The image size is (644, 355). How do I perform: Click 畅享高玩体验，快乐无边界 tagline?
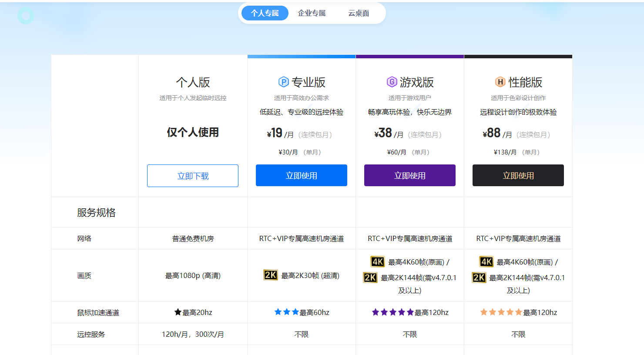click(410, 112)
